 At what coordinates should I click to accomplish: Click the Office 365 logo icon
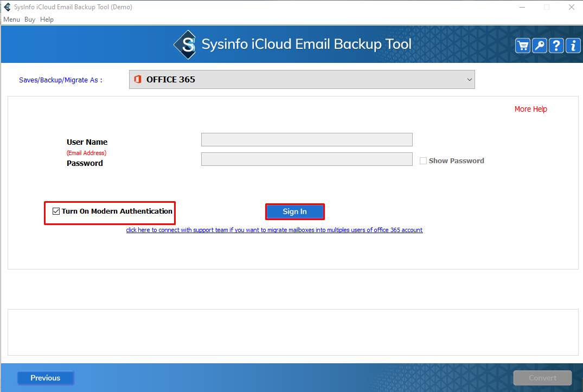coord(138,80)
